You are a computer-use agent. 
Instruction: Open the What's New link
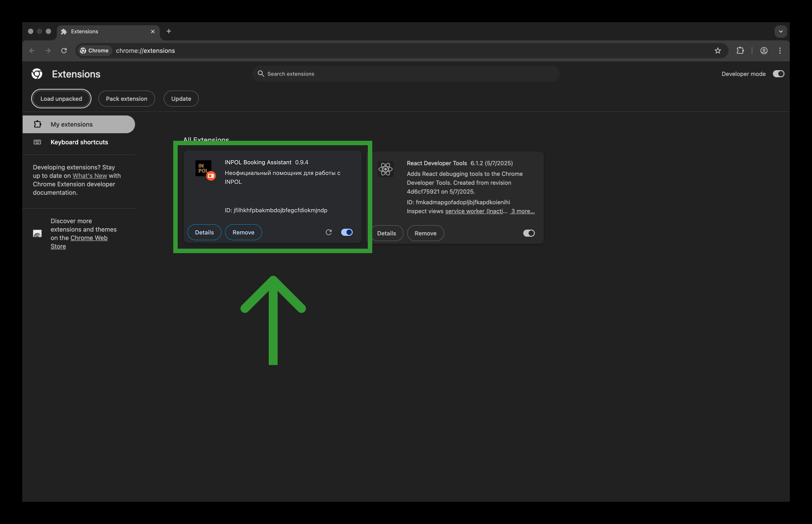(x=90, y=176)
